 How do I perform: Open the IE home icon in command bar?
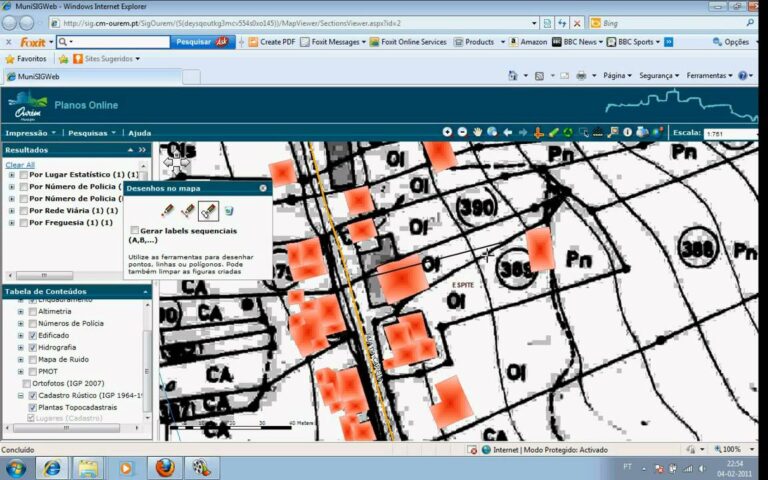click(513, 76)
